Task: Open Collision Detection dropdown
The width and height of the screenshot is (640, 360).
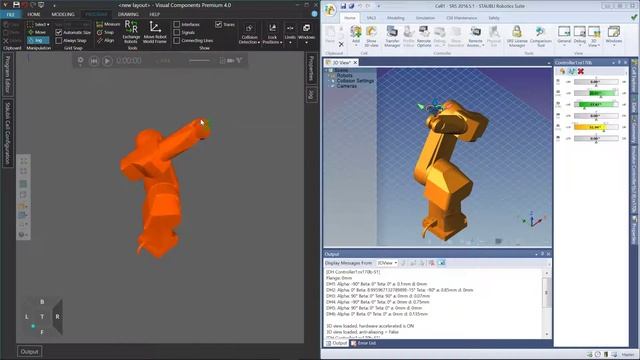Action: (249, 33)
